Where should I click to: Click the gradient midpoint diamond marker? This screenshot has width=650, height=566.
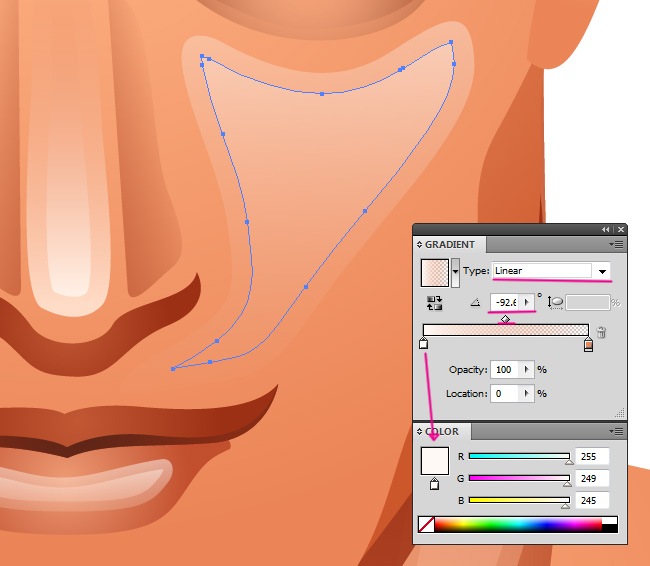[x=505, y=319]
